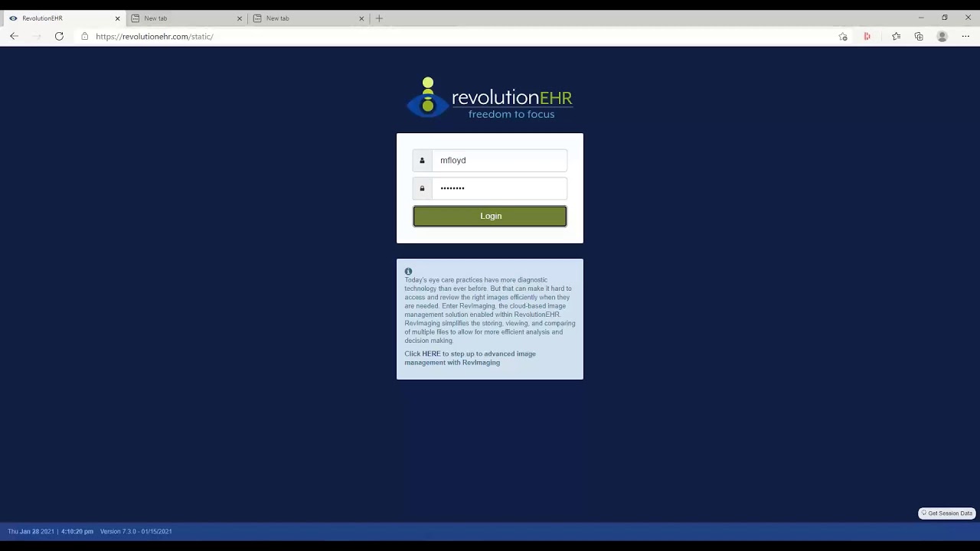Focus the username field containing mfloyd
This screenshot has height=551, width=980.
click(x=499, y=160)
